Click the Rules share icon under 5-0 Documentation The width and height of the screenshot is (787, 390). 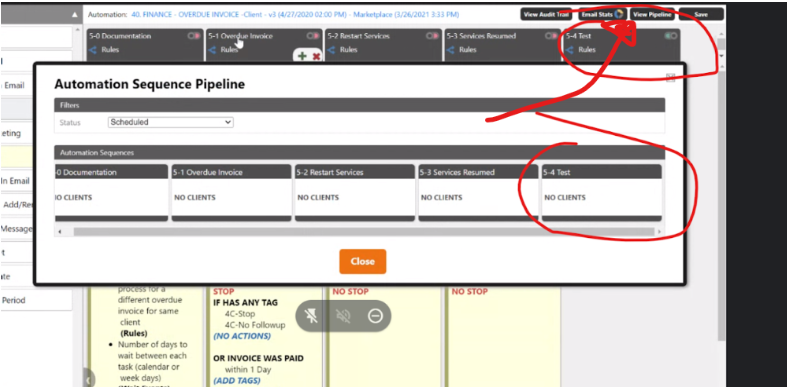[93, 50]
